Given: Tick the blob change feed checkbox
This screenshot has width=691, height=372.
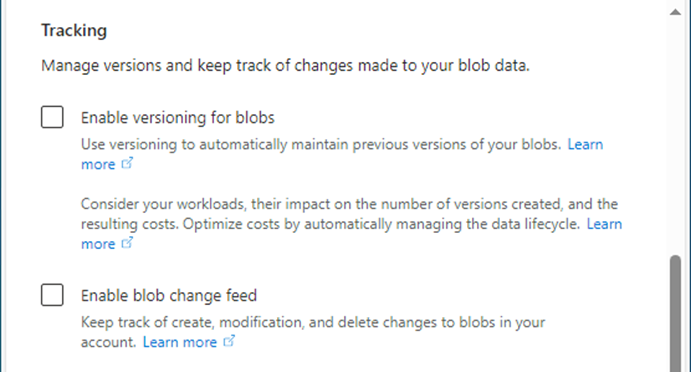Looking at the screenshot, I should click(52, 295).
